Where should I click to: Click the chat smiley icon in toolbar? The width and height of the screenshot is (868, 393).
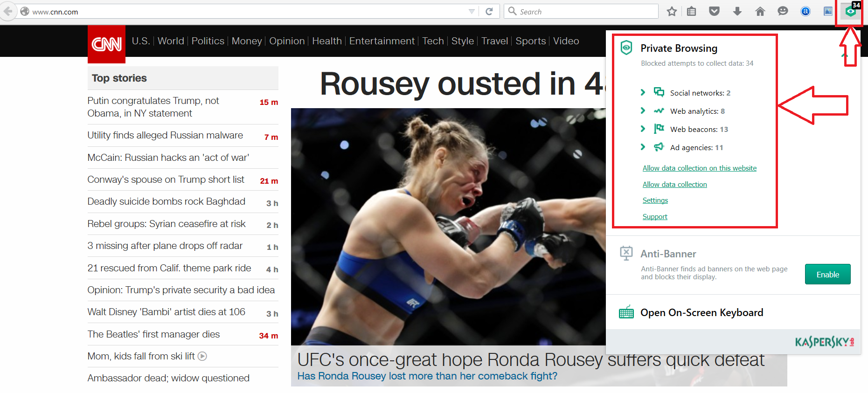coord(783,12)
